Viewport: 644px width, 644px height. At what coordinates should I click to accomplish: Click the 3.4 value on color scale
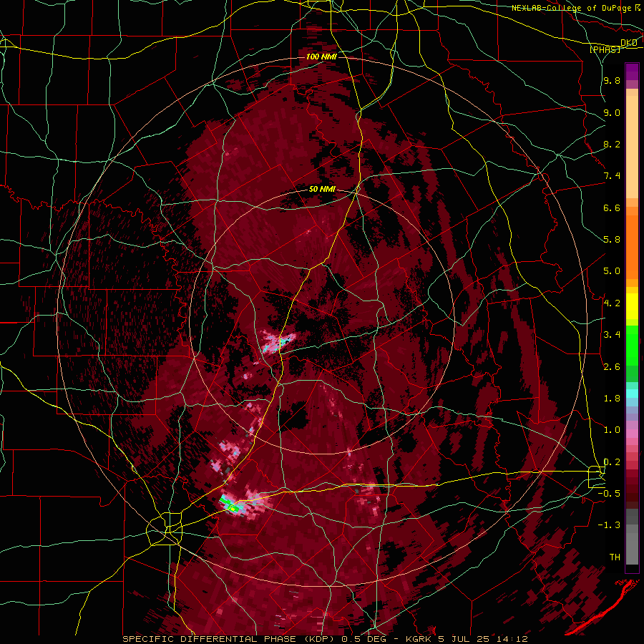[x=612, y=335]
